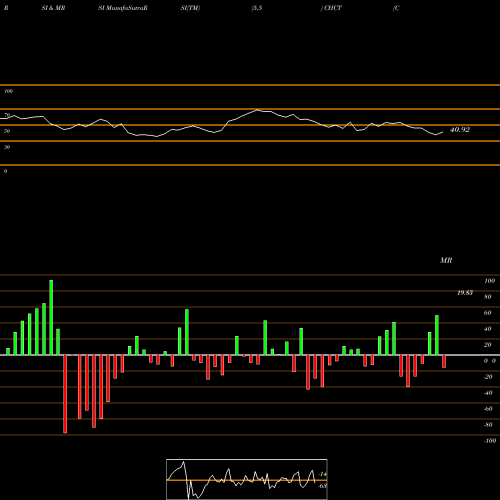Click the 100 label on the RSI axis
Screen dimensions: 500x500
[x=8, y=91]
